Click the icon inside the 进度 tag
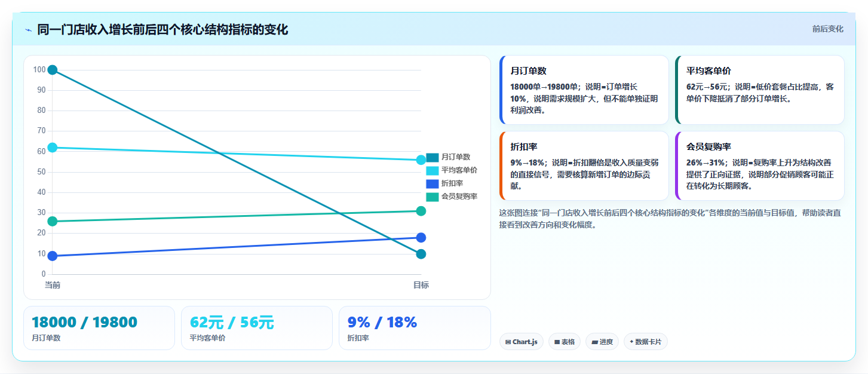Image resolution: width=868 pixels, height=374 pixels. pyautogui.click(x=594, y=342)
